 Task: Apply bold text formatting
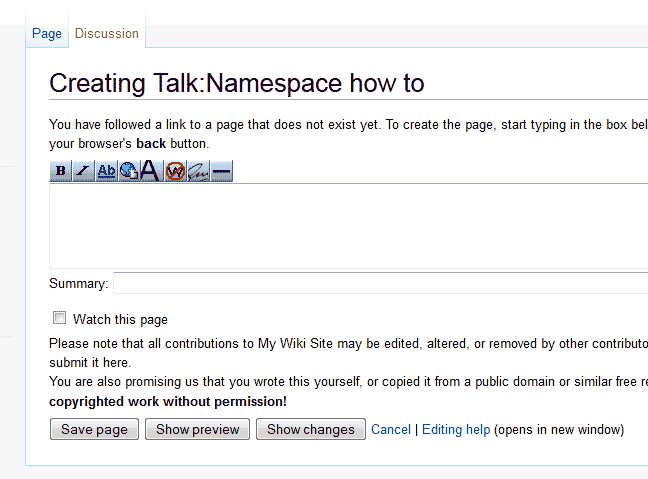coord(61,171)
